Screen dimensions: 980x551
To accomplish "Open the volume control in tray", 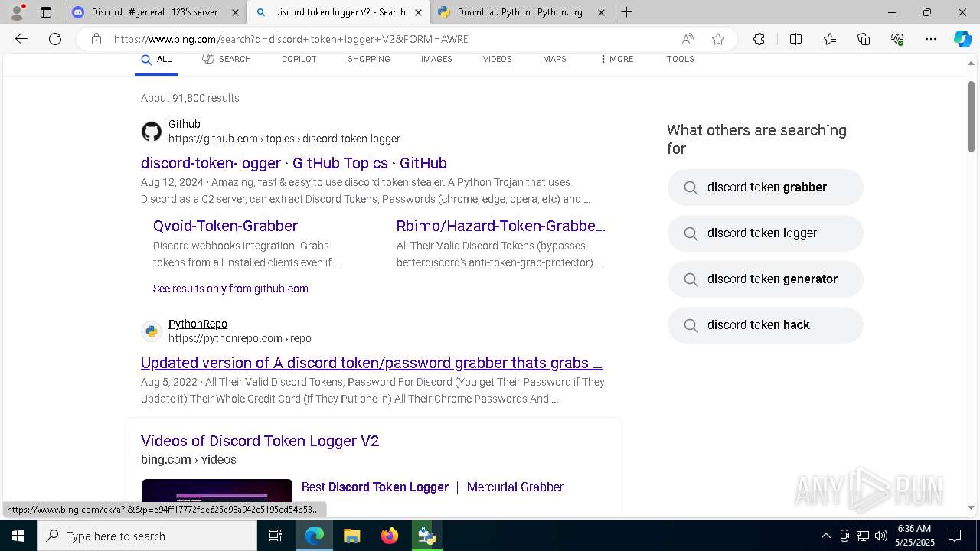I will tap(881, 536).
